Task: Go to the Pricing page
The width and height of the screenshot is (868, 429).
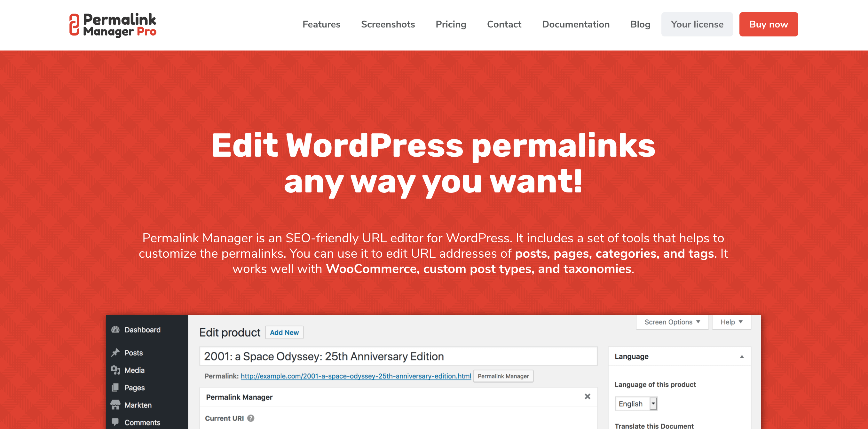Action: tap(451, 24)
